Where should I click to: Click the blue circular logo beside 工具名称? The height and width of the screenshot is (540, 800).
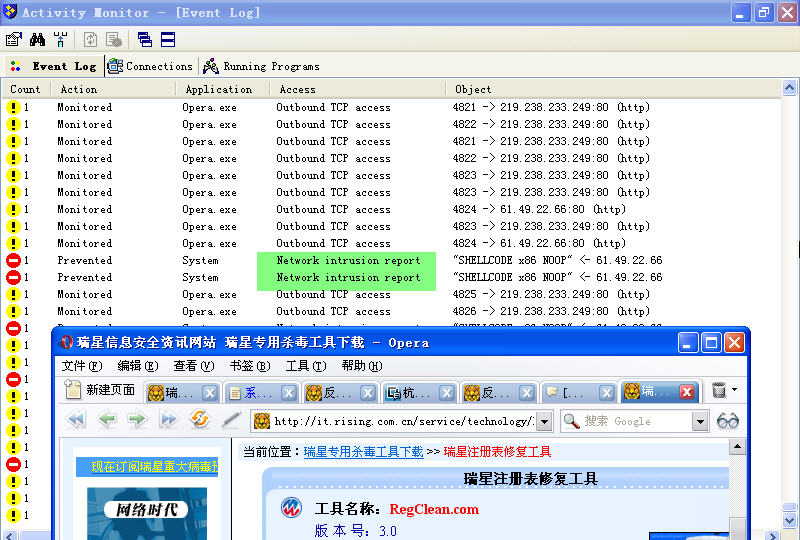[291, 508]
